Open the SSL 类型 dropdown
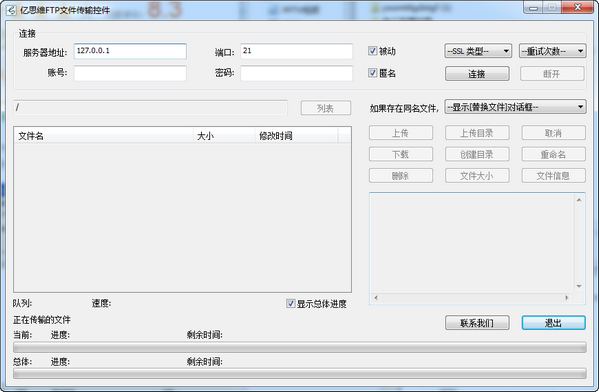This screenshot has width=599, height=392. click(478, 51)
